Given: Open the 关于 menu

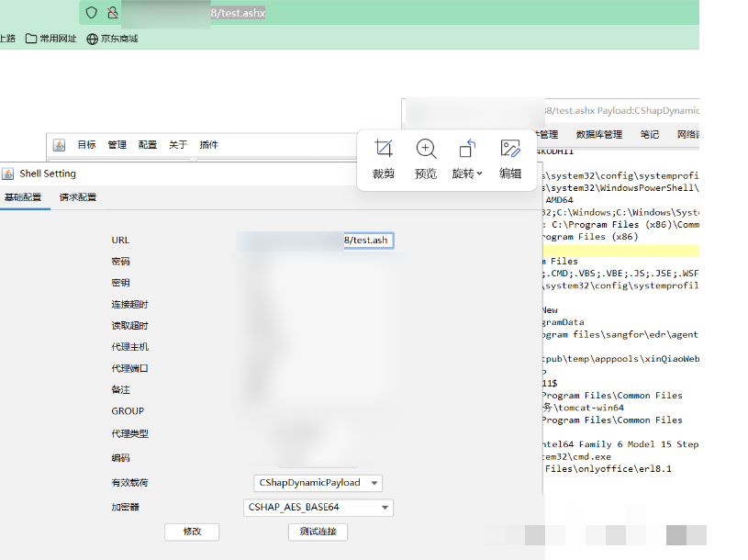Looking at the screenshot, I should point(178,144).
